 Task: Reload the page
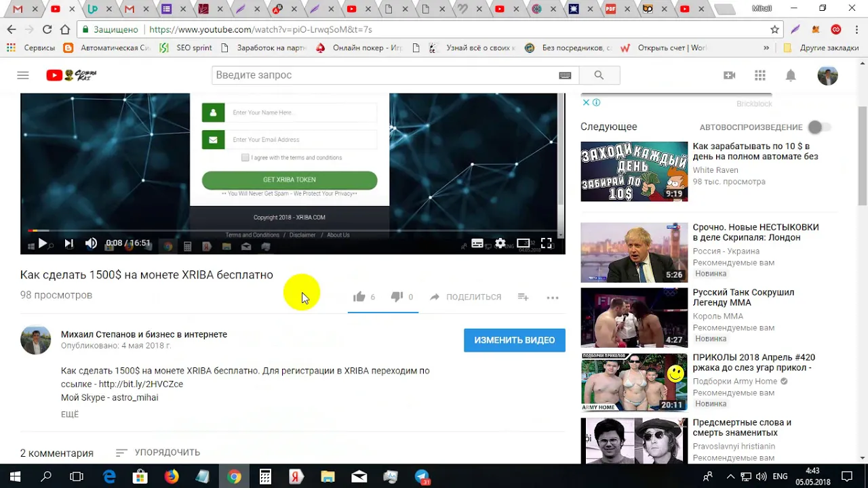[x=47, y=30]
